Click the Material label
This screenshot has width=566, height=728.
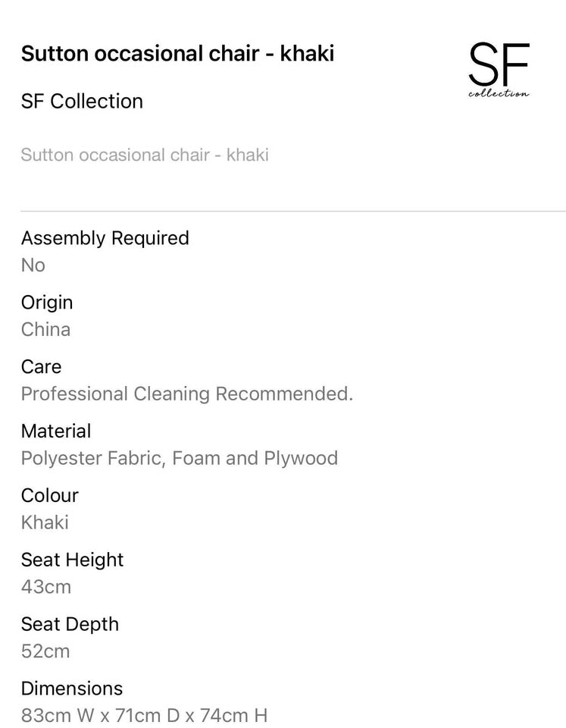[x=55, y=431]
